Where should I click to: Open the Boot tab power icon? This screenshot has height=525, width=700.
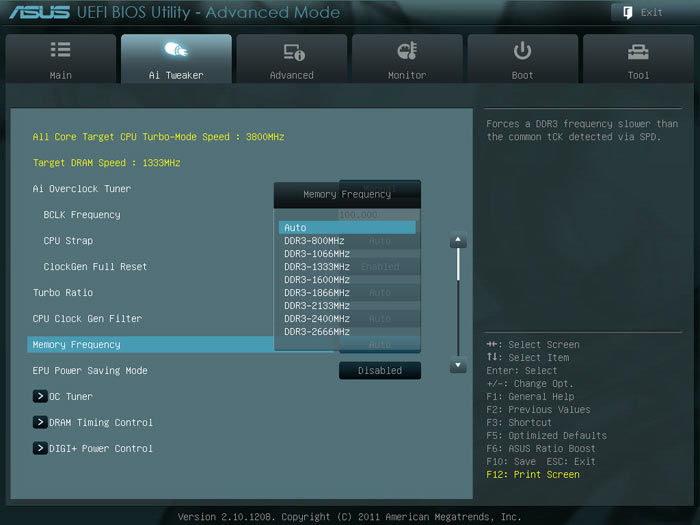(522, 51)
